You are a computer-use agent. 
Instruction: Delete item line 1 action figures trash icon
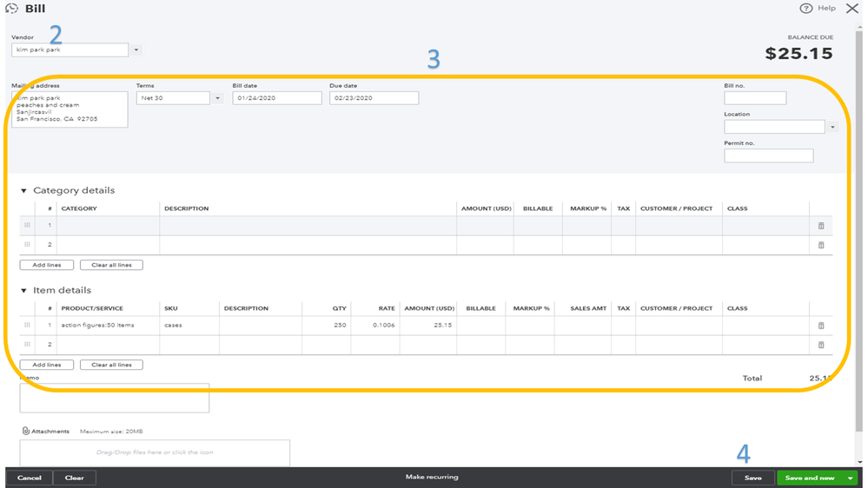pos(821,326)
